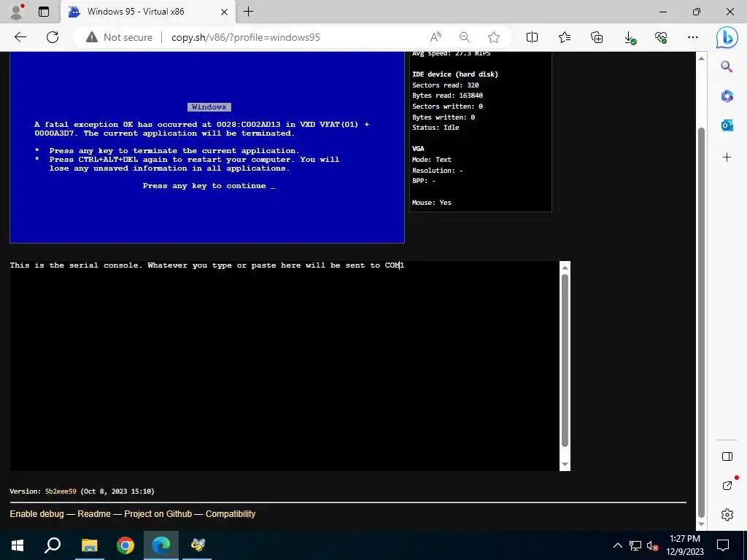
Task: Select 'Sectors read: 320' text
Action: tap(446, 85)
